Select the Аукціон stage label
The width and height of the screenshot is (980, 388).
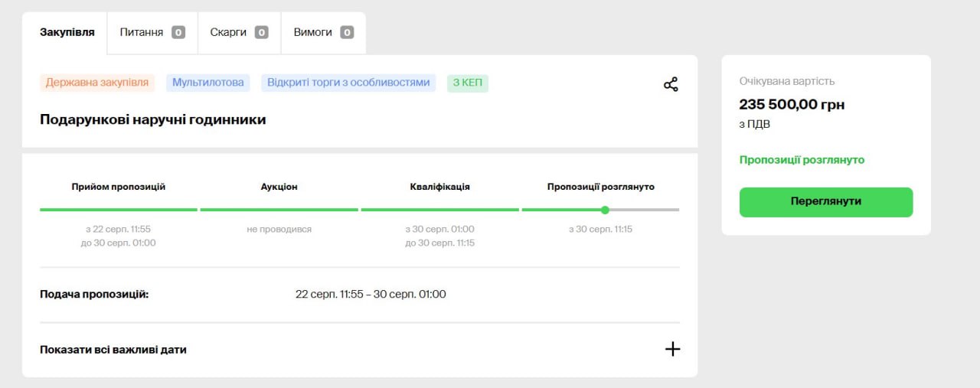(x=279, y=187)
